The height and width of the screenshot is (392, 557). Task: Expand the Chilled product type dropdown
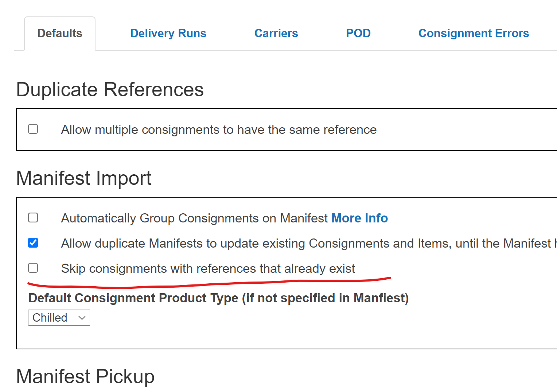(59, 318)
